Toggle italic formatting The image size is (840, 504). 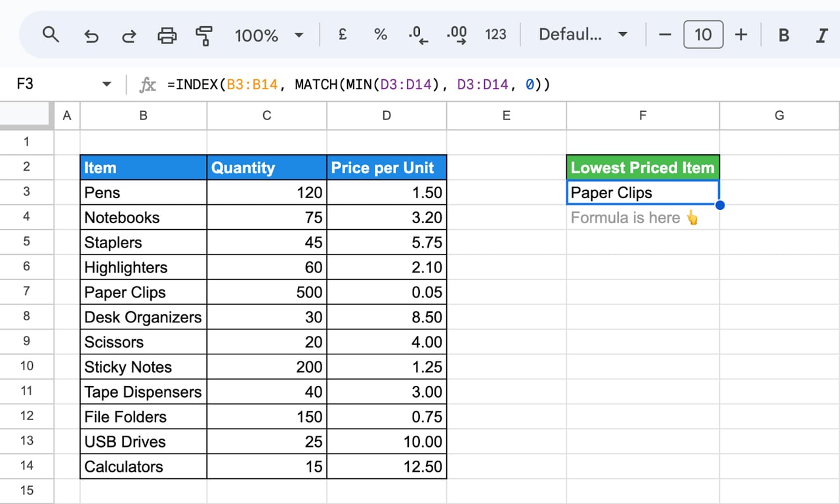point(822,35)
